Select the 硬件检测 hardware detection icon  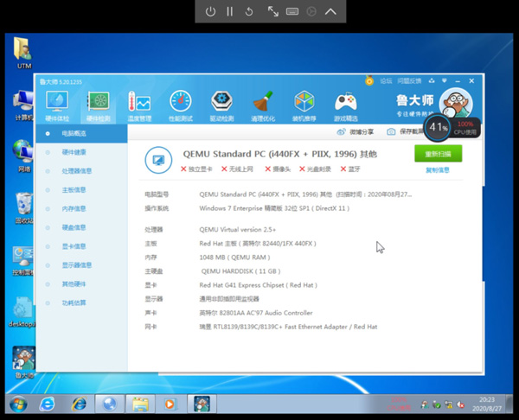98,105
